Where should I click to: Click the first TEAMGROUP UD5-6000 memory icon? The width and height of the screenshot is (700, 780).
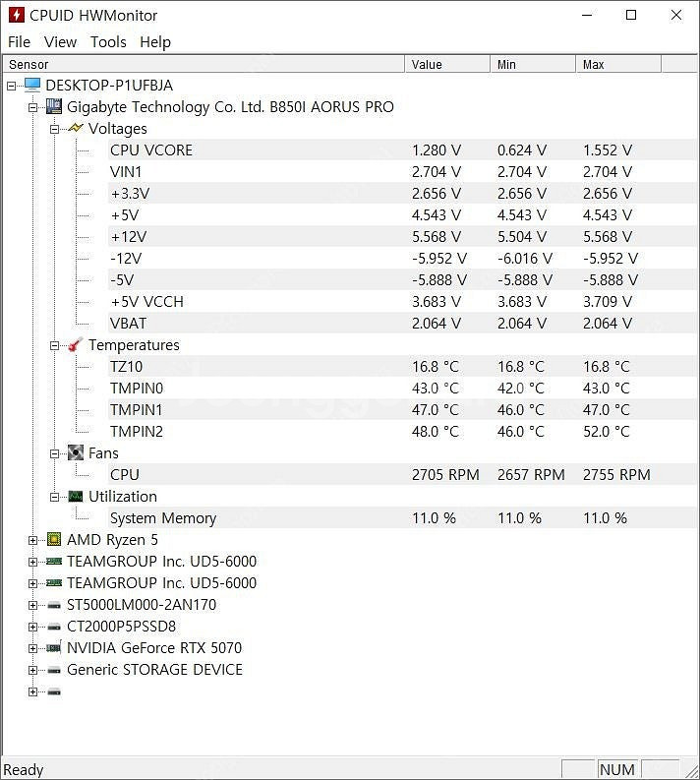(x=54, y=561)
